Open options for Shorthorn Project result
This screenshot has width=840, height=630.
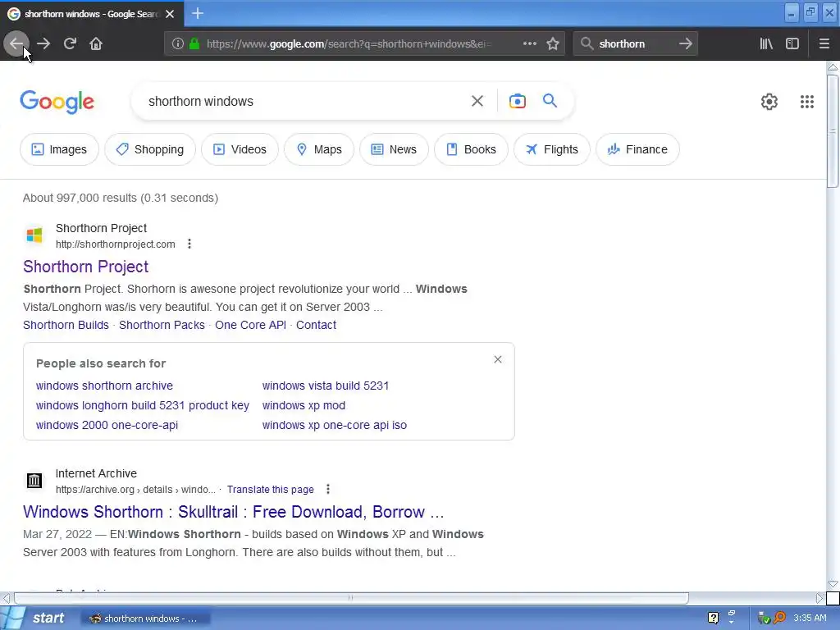(189, 244)
